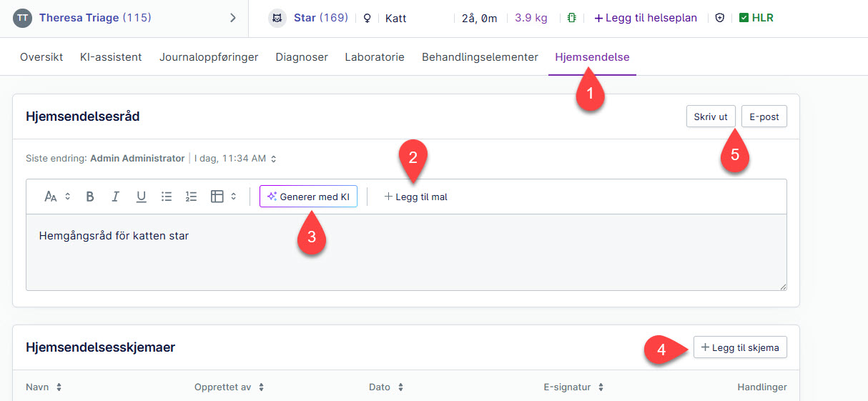Print advice with Skriv ut button
This screenshot has width=868, height=401.
(711, 117)
